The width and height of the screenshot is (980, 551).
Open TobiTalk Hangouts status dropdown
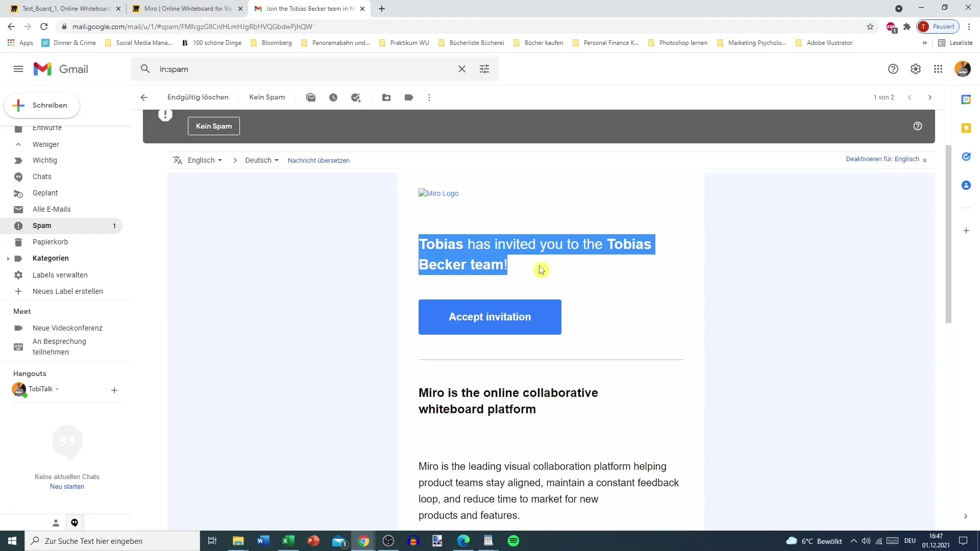click(57, 389)
